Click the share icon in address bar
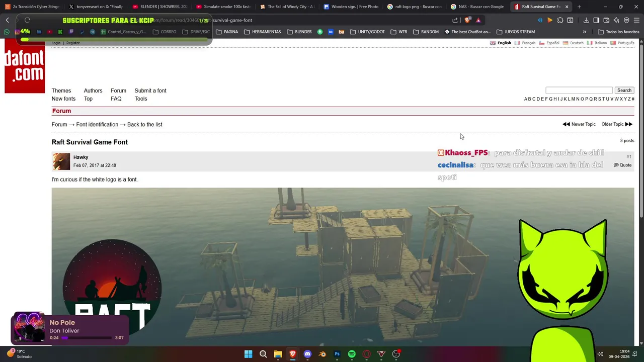 [x=455, y=20]
